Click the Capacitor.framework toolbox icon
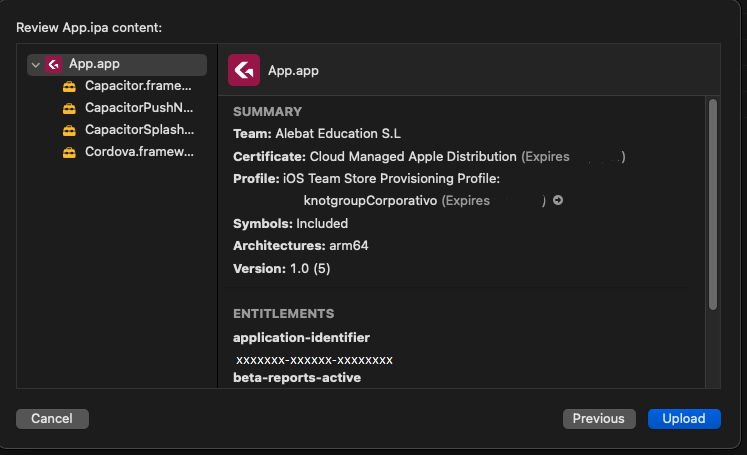The height and width of the screenshot is (455, 747). click(x=69, y=86)
